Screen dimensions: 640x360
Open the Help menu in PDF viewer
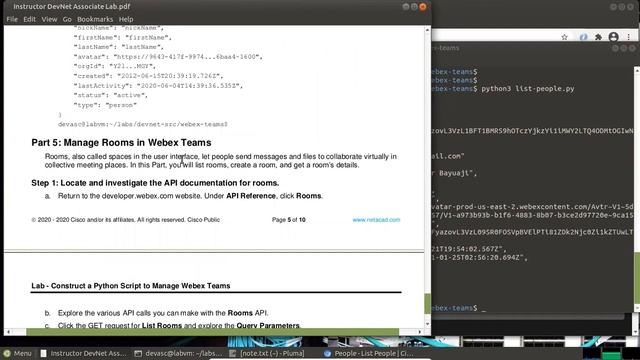[126, 19]
